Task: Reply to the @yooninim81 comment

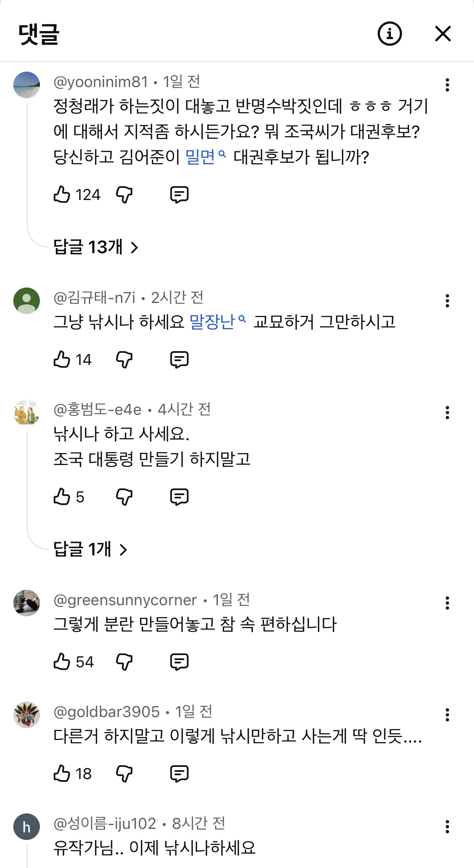Action: (x=179, y=194)
